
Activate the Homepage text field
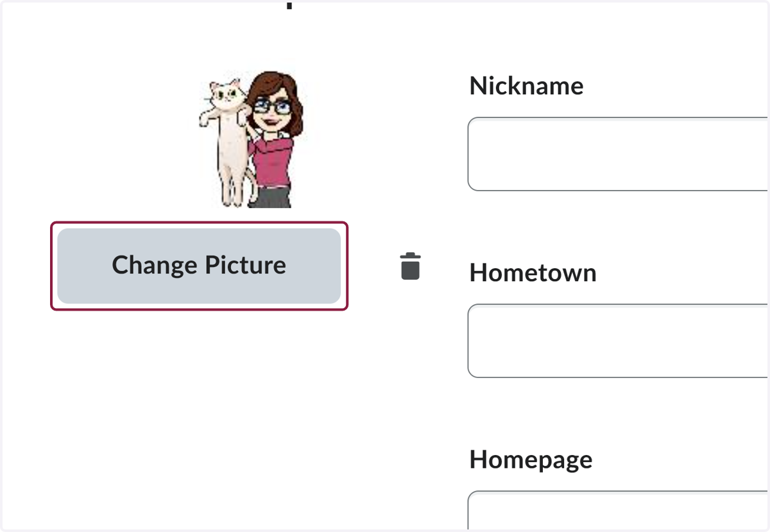(x=619, y=511)
